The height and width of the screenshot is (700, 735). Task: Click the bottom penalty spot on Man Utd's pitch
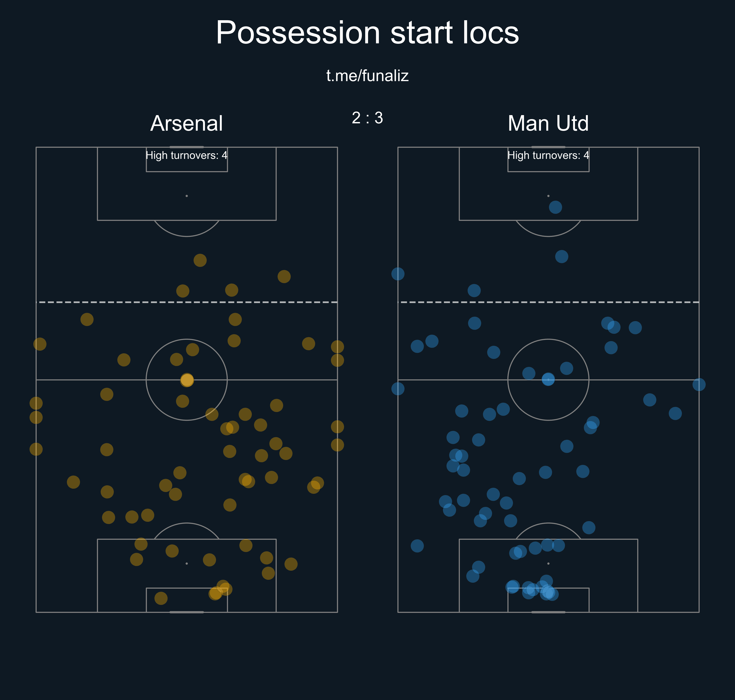pyautogui.click(x=548, y=563)
